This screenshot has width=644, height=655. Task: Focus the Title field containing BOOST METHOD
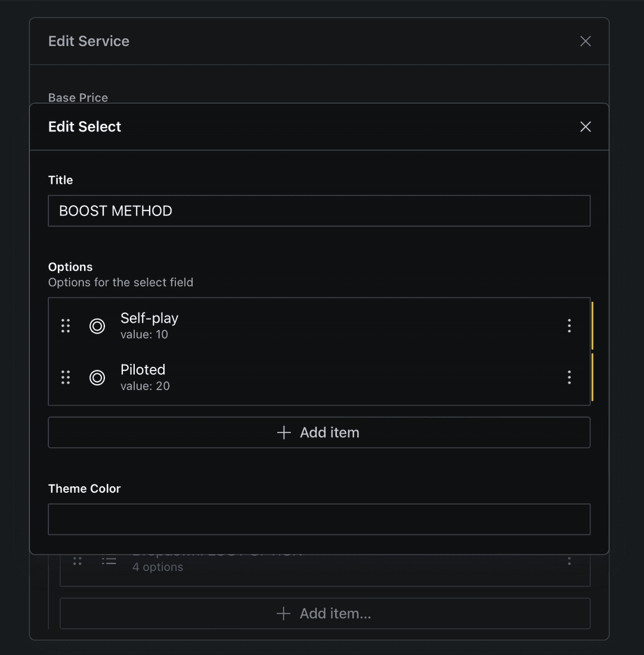coord(319,211)
